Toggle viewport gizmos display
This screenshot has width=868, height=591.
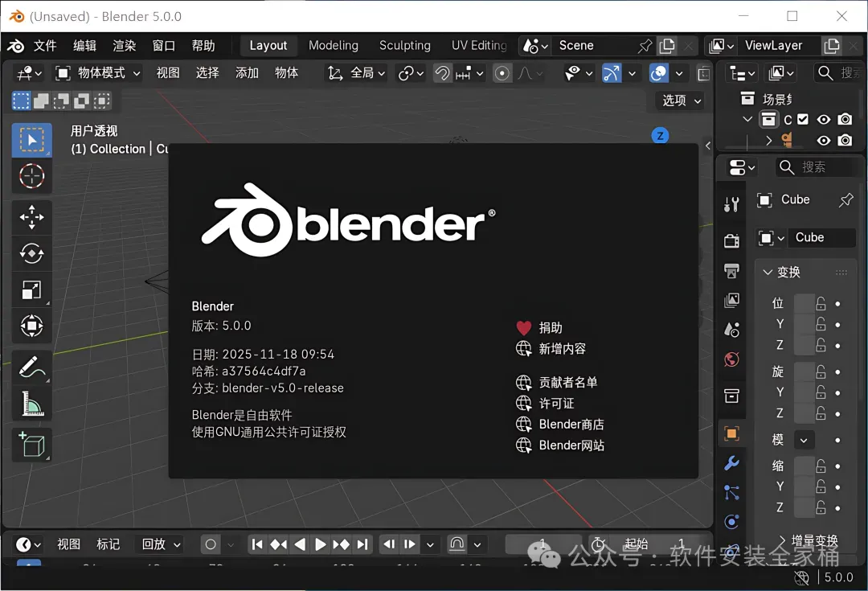point(611,73)
